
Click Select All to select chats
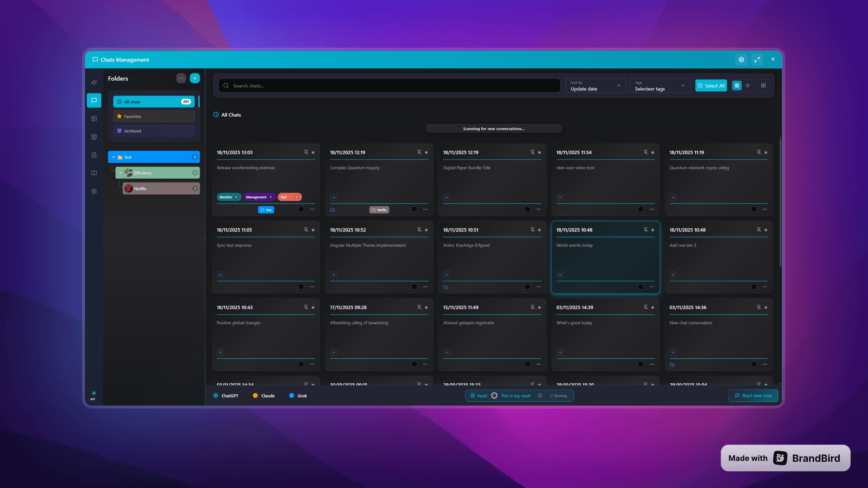click(x=711, y=85)
